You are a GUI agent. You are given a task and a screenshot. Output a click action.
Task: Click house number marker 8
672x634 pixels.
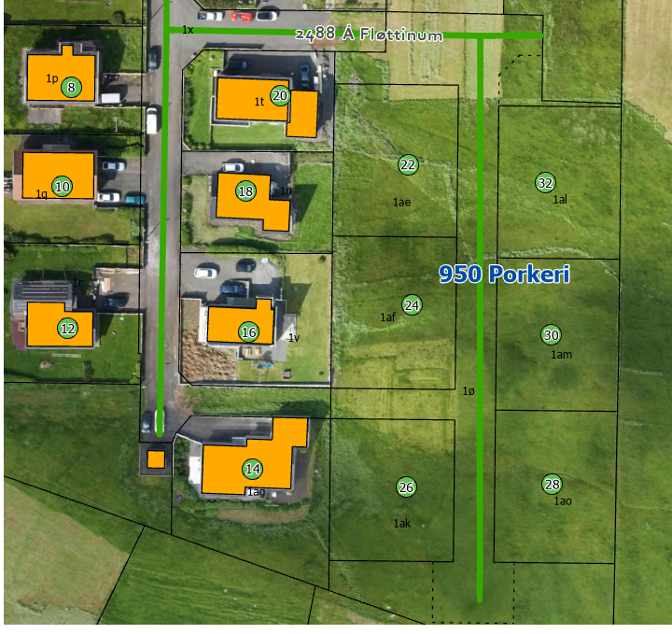[72, 88]
